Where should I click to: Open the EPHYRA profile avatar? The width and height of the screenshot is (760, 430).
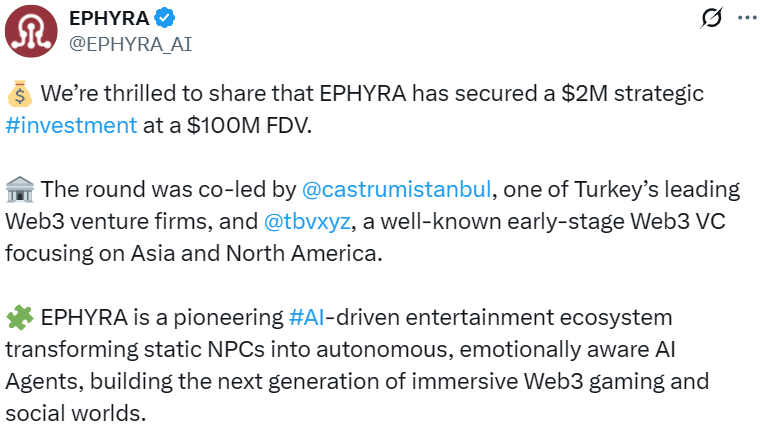[x=32, y=31]
